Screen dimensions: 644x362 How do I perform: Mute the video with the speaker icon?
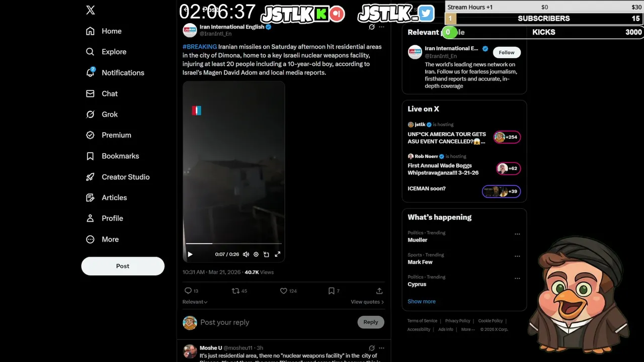tap(246, 254)
